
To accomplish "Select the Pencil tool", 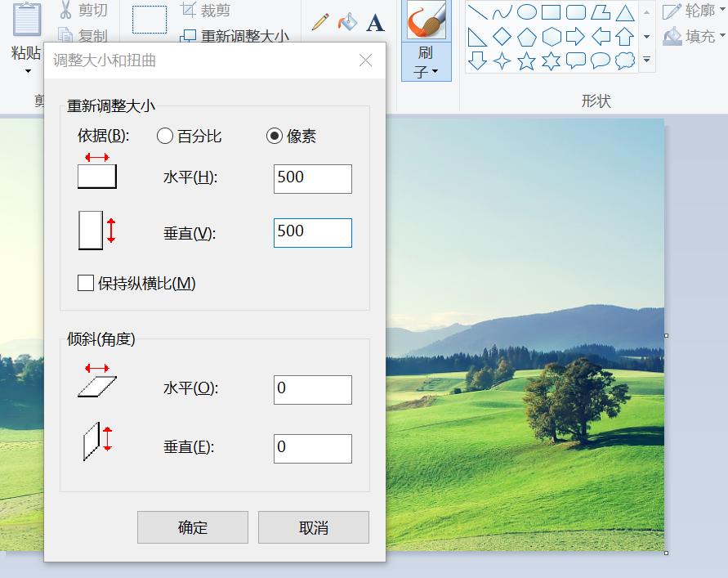I will click(x=319, y=22).
